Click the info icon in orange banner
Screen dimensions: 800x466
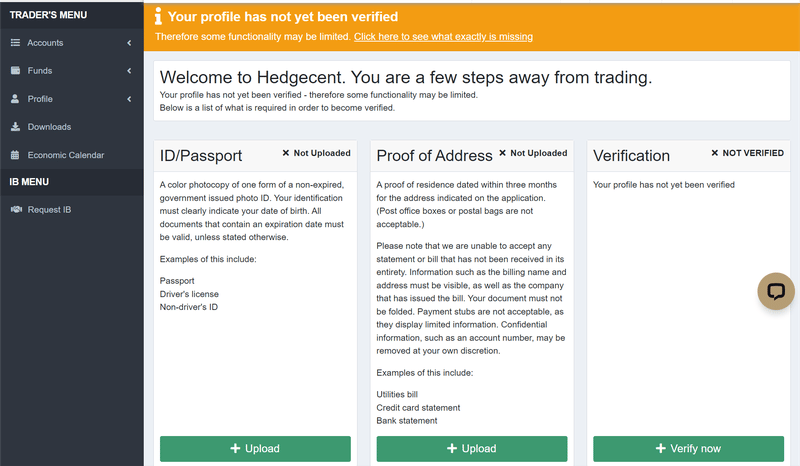[158, 16]
